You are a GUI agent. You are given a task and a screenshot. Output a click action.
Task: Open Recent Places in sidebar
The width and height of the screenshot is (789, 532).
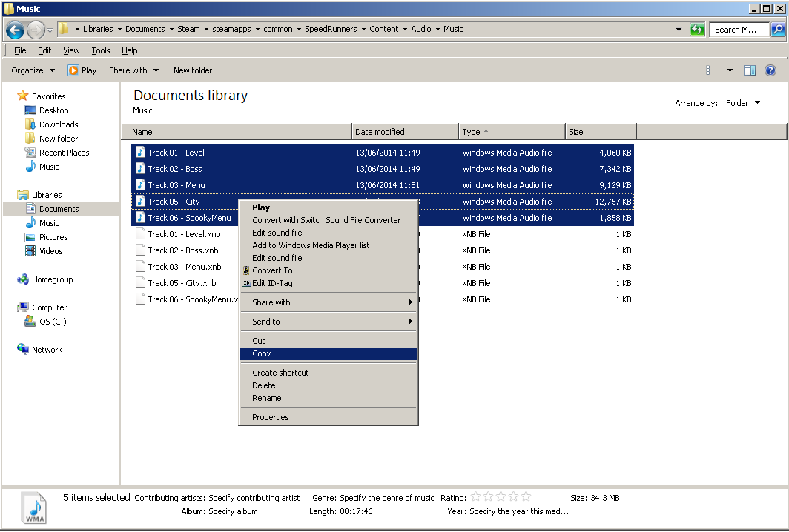click(64, 153)
